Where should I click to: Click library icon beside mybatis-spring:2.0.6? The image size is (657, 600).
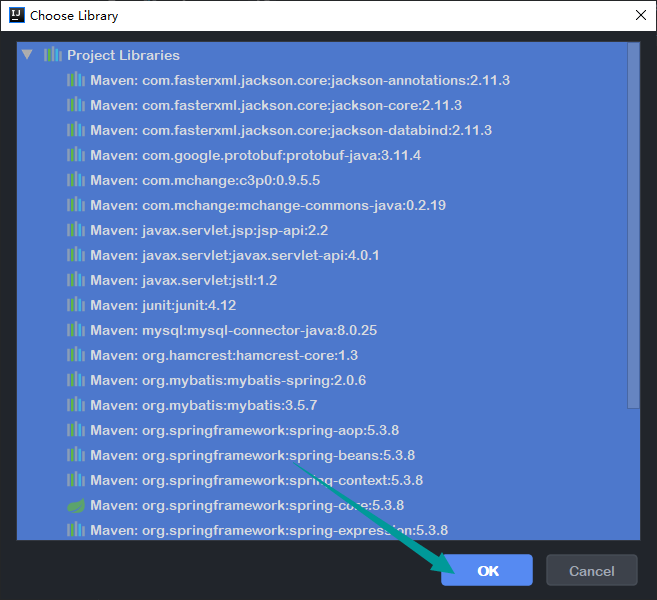click(x=76, y=380)
